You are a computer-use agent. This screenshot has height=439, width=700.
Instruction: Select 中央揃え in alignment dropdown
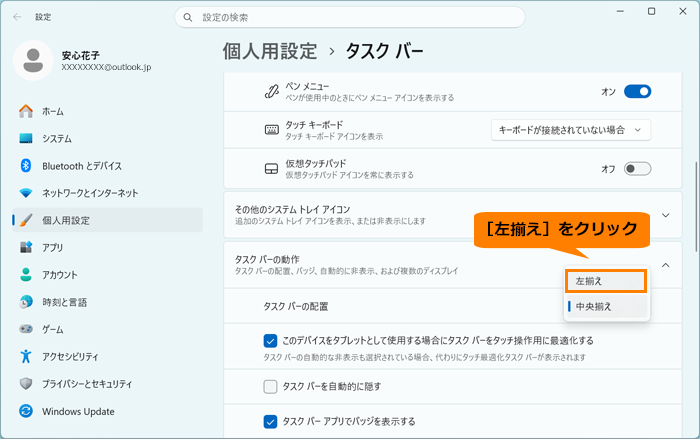coord(607,306)
